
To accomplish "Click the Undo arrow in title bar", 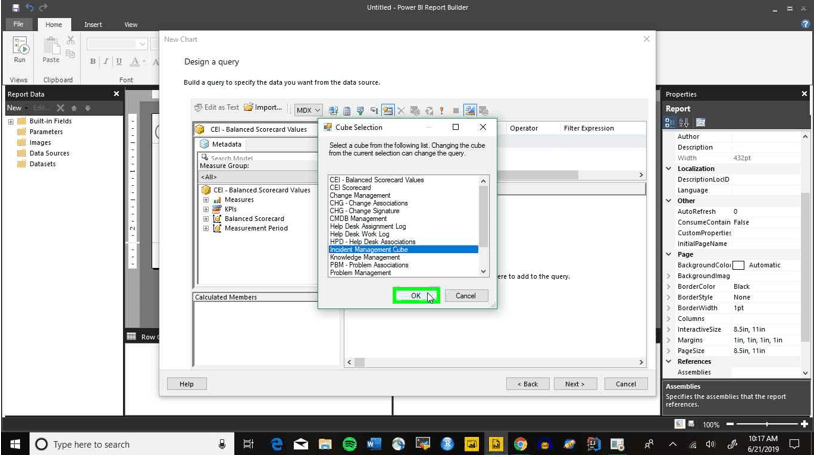I will pos(30,8).
